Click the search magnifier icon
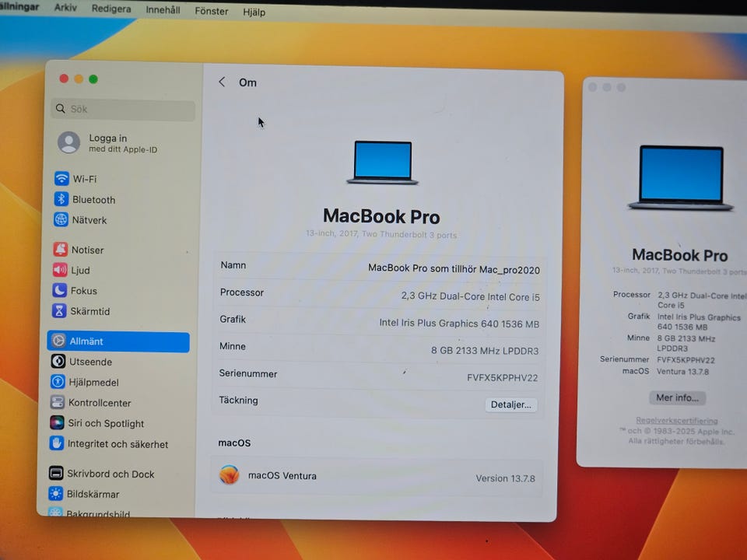747x560 pixels. pyautogui.click(x=61, y=109)
